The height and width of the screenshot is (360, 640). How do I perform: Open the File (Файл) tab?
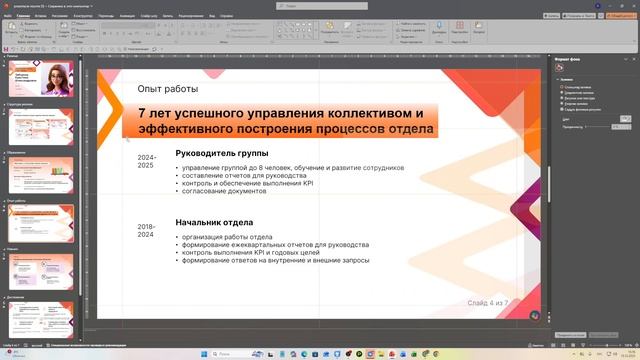pyautogui.click(x=8, y=16)
